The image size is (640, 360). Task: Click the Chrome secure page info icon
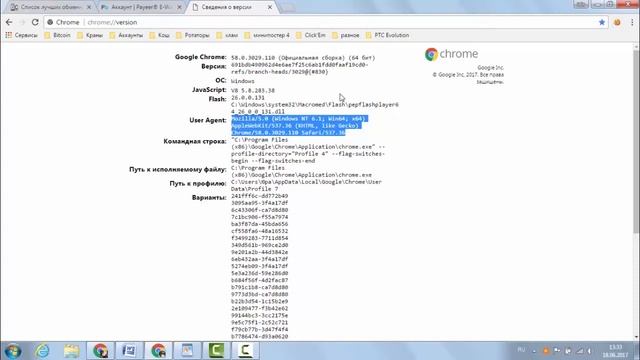(50, 22)
